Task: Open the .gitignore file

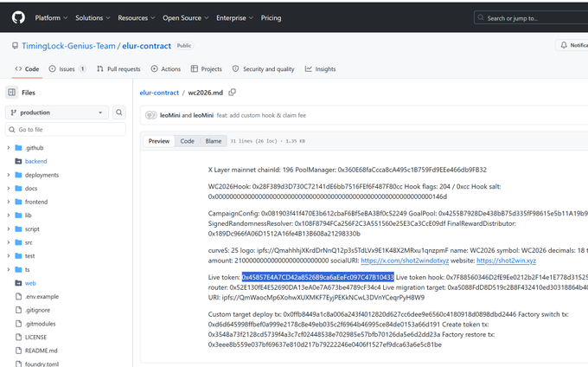Action: 37,311
